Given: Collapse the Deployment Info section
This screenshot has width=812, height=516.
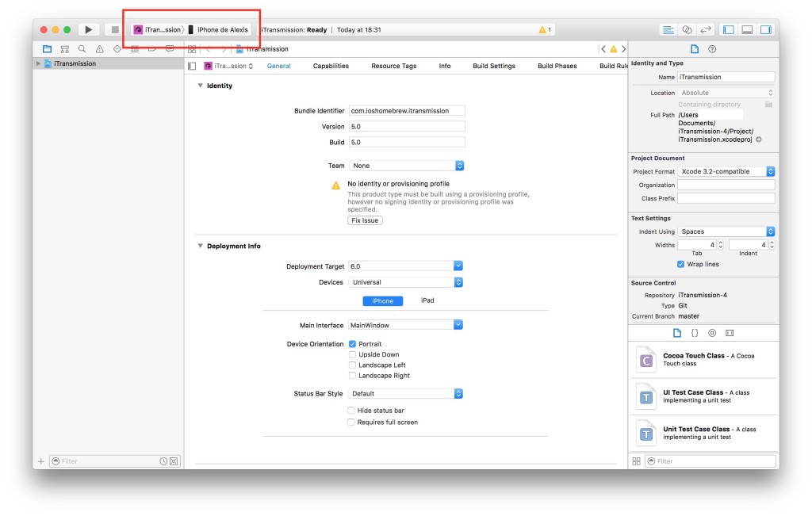Looking at the screenshot, I should coord(200,246).
